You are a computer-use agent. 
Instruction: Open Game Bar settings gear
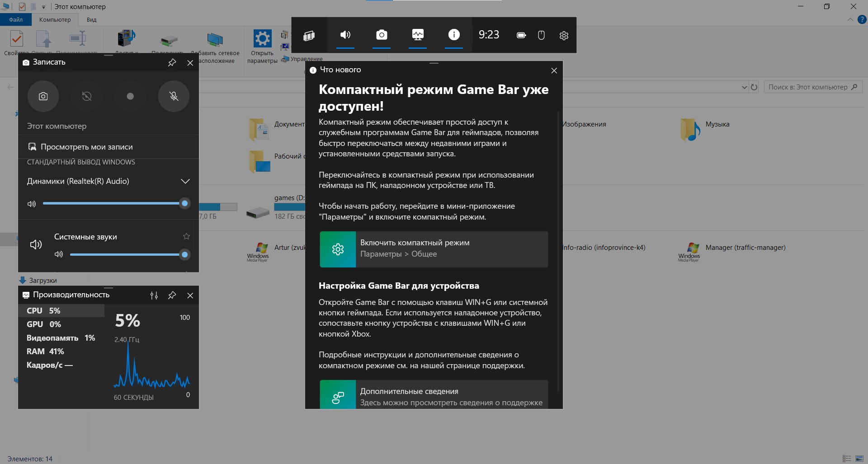click(x=564, y=35)
